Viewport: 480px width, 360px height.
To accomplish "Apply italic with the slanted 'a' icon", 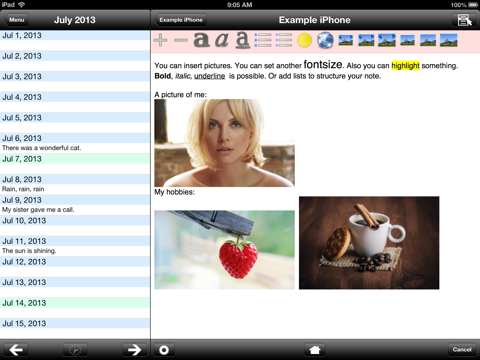I will [x=222, y=40].
